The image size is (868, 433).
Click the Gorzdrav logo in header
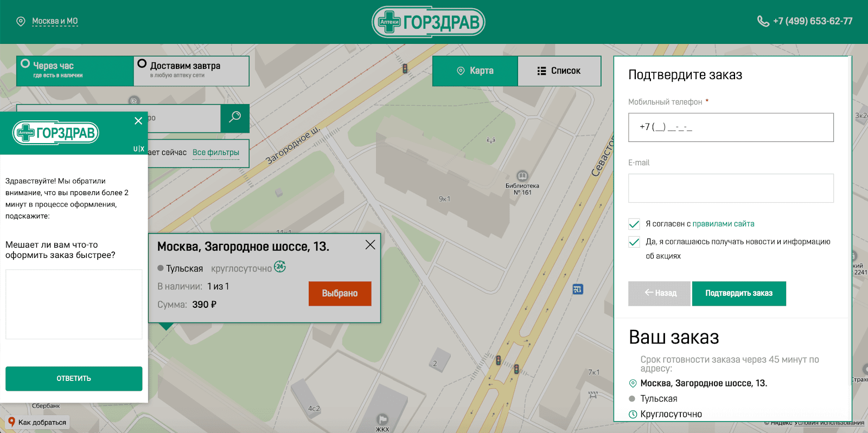tap(428, 22)
